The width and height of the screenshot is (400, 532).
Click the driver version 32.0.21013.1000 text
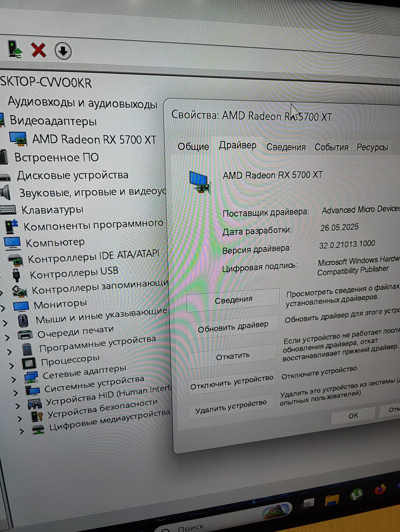tap(347, 244)
